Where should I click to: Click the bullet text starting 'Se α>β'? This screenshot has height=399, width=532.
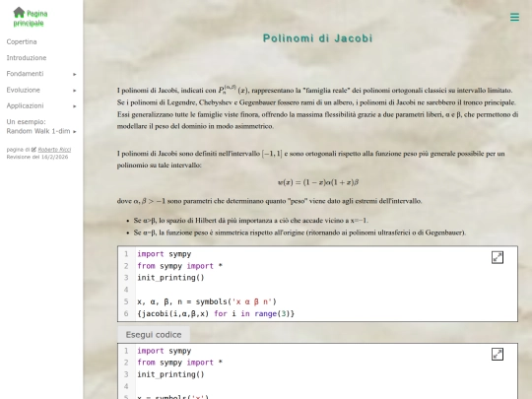251,221
